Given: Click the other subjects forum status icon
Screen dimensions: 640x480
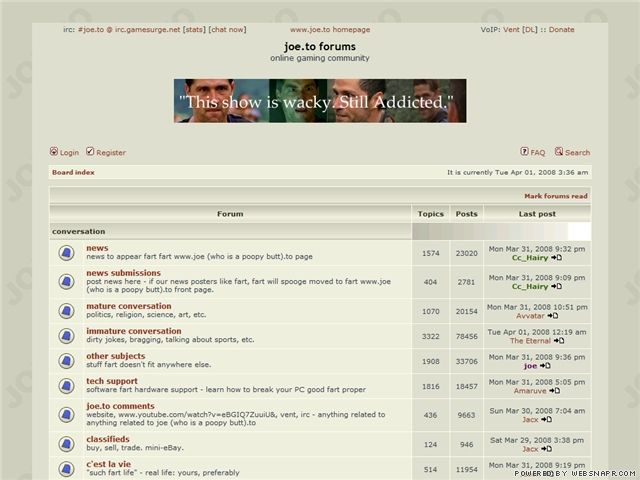Looking at the screenshot, I should (66, 361).
